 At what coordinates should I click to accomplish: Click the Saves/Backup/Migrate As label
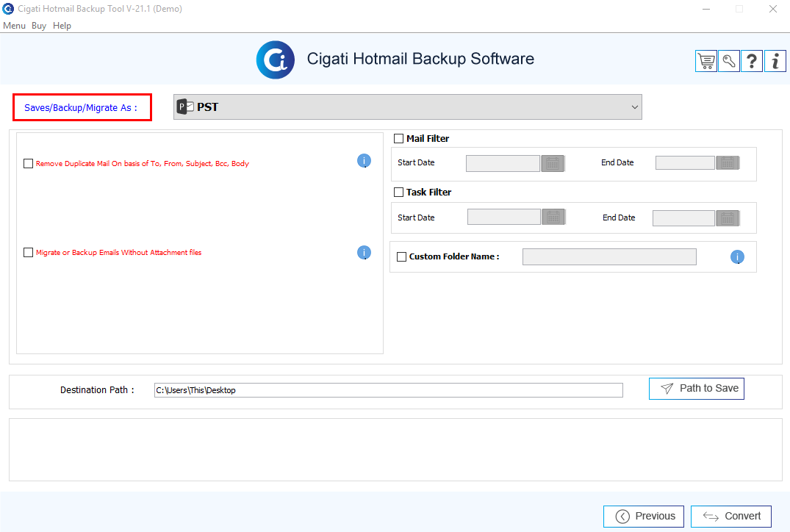click(81, 108)
